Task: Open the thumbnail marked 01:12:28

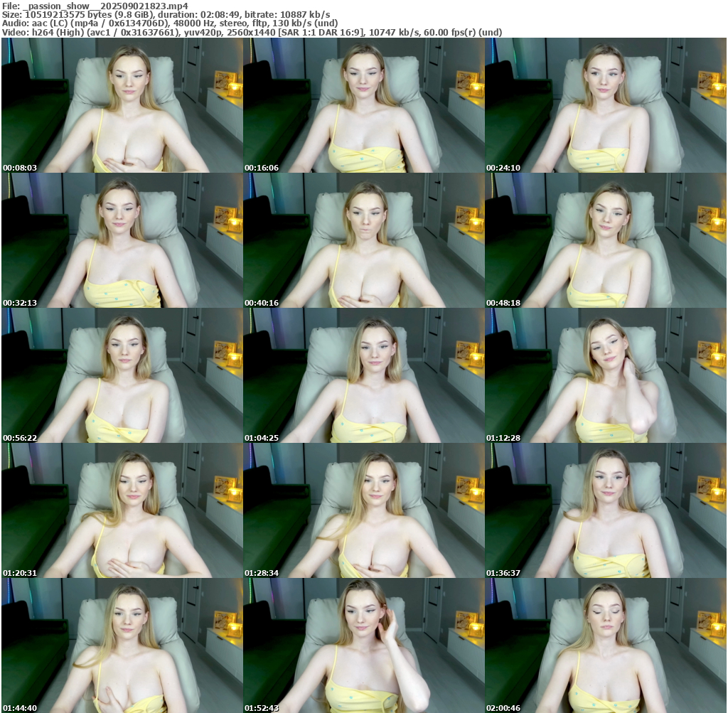Action: pyautogui.click(x=605, y=375)
